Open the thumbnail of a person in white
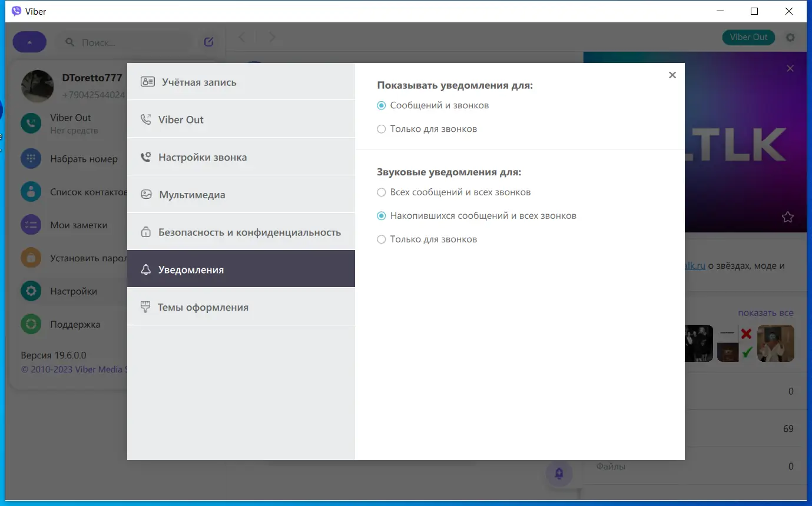This screenshot has width=812, height=506. click(x=776, y=343)
